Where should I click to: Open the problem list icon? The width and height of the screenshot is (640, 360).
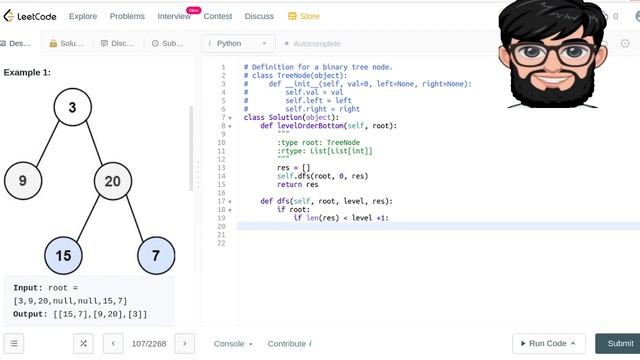(x=14, y=344)
